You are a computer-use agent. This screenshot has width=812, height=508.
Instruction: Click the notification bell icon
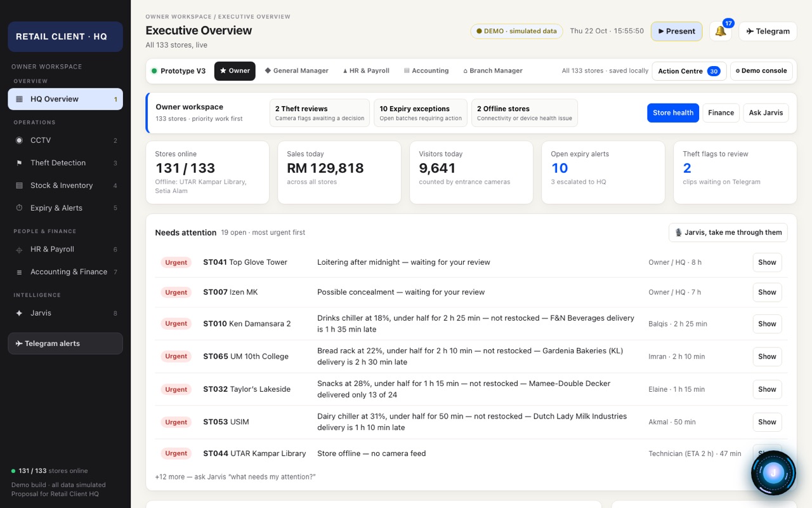(x=720, y=31)
